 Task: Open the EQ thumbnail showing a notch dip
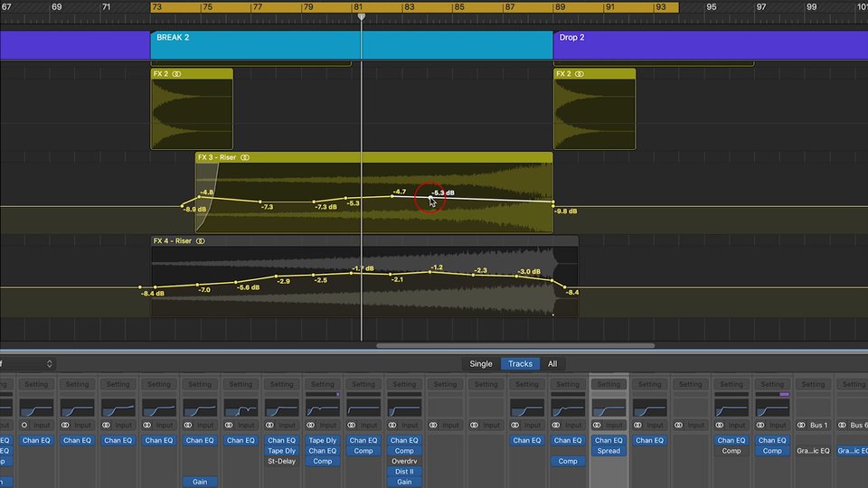coord(241,408)
